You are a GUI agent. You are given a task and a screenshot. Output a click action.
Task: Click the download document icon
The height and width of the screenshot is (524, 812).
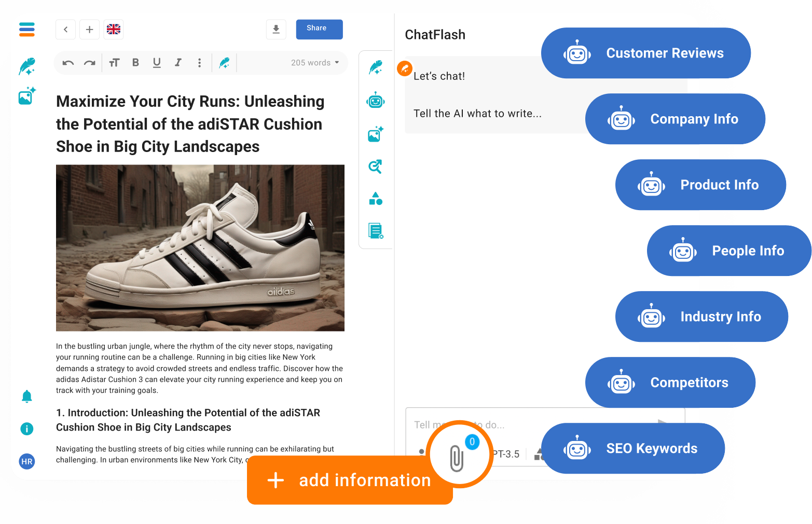[276, 30]
